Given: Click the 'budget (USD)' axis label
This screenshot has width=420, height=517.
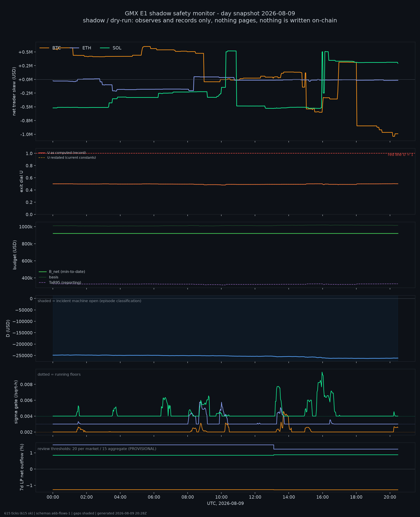Looking at the screenshot, I should coord(15,255).
